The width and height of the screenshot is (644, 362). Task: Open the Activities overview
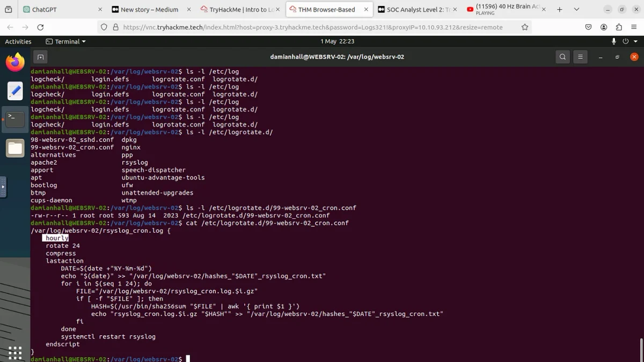tap(18, 41)
